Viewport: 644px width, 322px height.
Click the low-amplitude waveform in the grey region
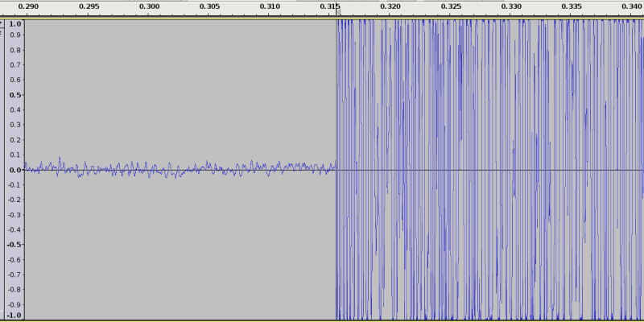point(177,169)
